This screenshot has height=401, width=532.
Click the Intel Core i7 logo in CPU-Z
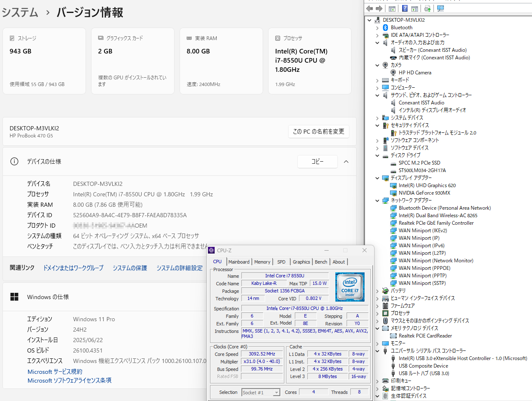(350, 287)
